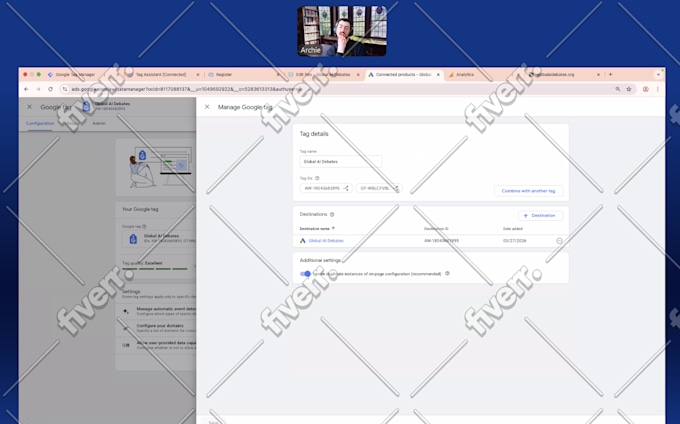The width and height of the screenshot is (680, 424).
Task: Remove the Global AI Debates destination row
Action: click(559, 241)
